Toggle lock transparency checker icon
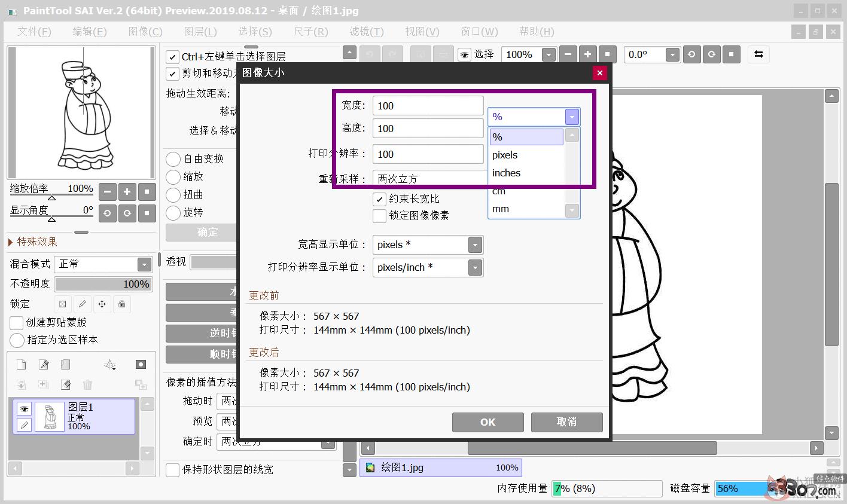The width and height of the screenshot is (847, 504). click(x=63, y=304)
